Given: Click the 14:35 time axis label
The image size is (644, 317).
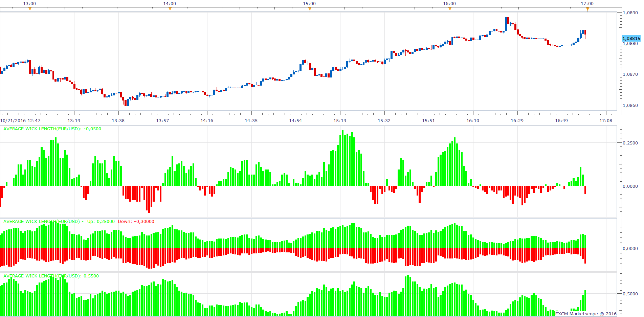Looking at the screenshot, I should (x=251, y=121).
